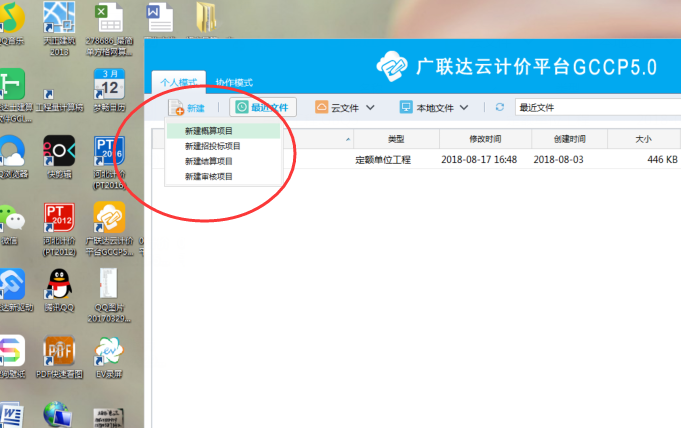Open the 工程量计算稿 desktop shortcut
The image size is (681, 428).
click(x=60, y=102)
